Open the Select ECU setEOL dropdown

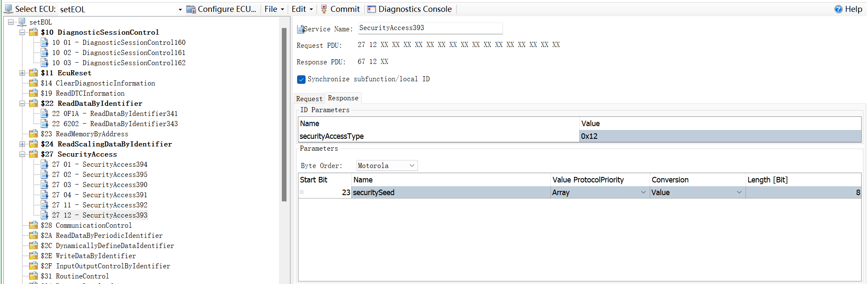click(180, 9)
